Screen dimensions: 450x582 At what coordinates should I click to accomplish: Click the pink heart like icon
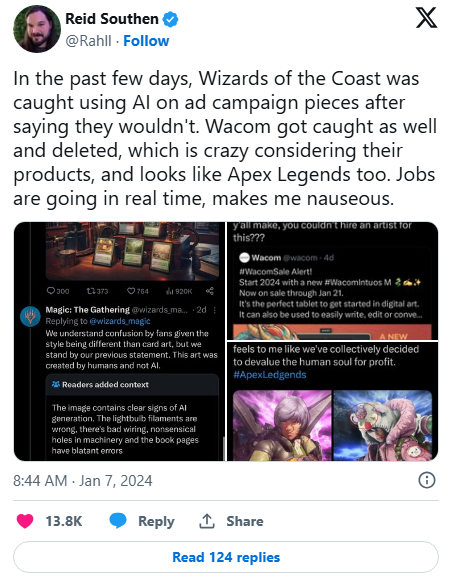(x=25, y=521)
